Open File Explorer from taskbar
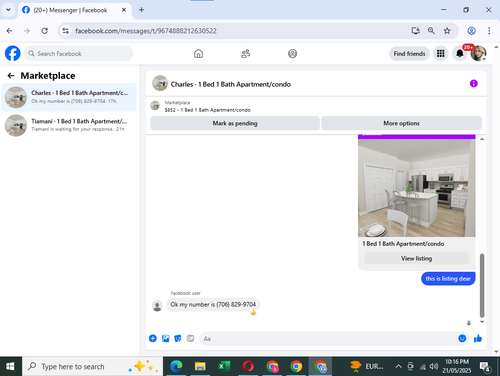The height and width of the screenshot is (376, 500). click(200, 366)
